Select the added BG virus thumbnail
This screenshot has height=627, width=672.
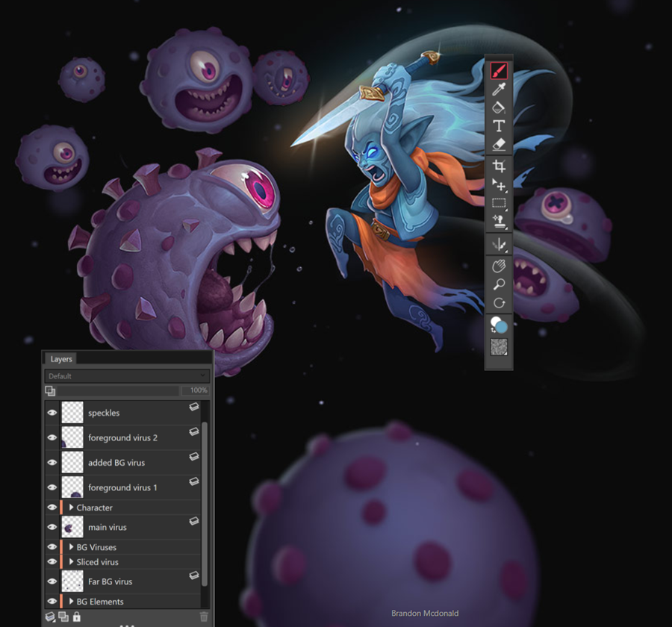tap(72, 463)
